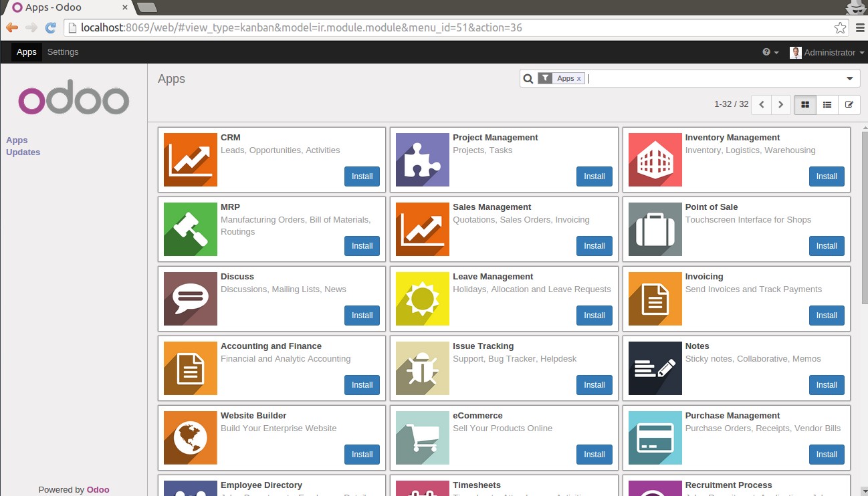Open the Point of Sale briefcase icon
This screenshot has width=868, height=496.
655,229
